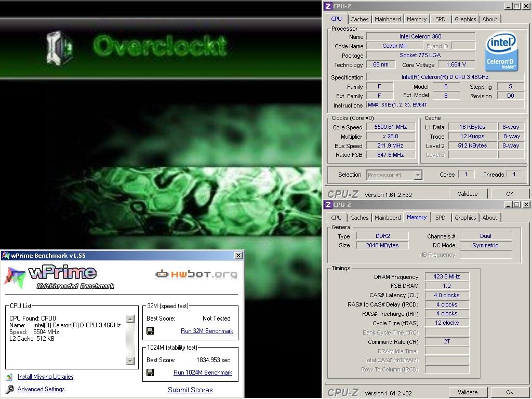This screenshot has height=399, width=532.
Task: Click the Submit Scores link
Action: [x=190, y=390]
